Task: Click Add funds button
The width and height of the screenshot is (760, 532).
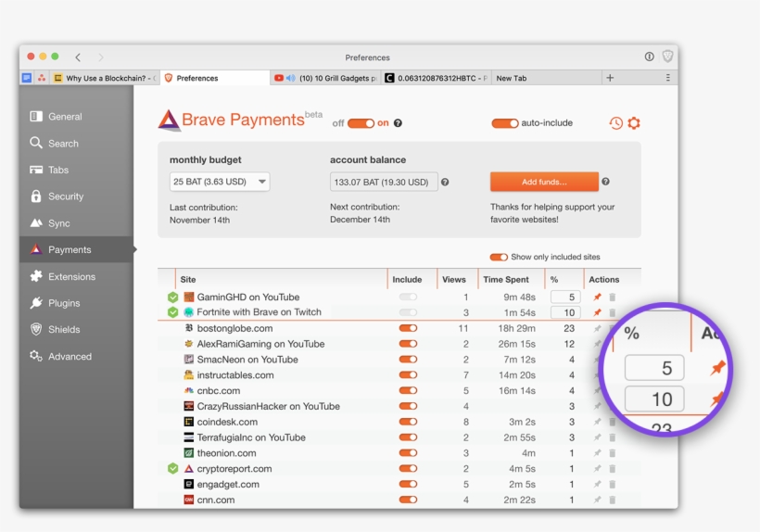Action: (544, 182)
